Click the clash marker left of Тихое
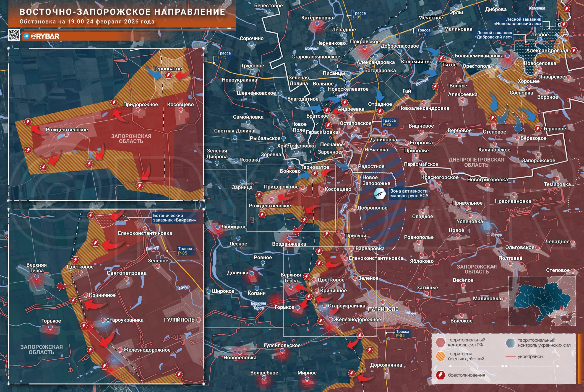Screen dimensions: 584x392 (441, 59)
